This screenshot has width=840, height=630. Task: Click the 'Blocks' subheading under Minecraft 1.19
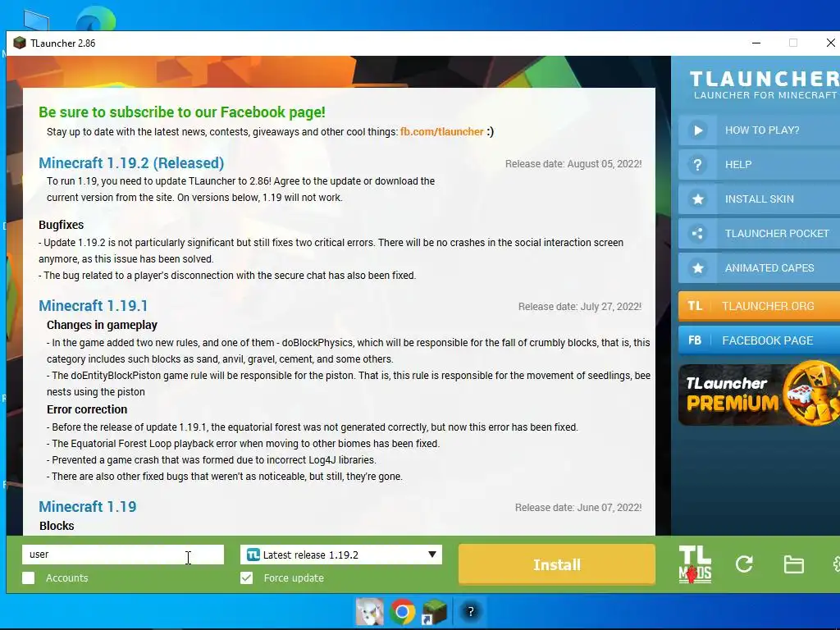pyautogui.click(x=57, y=526)
